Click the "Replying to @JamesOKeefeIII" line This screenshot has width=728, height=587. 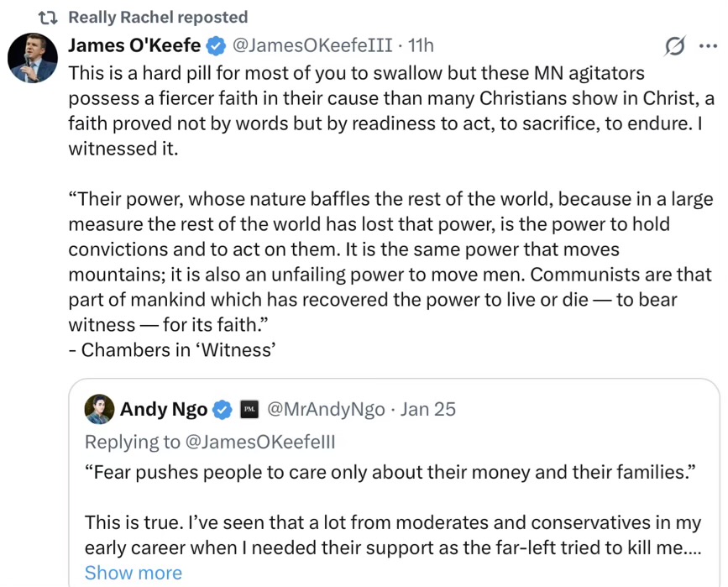(210, 442)
